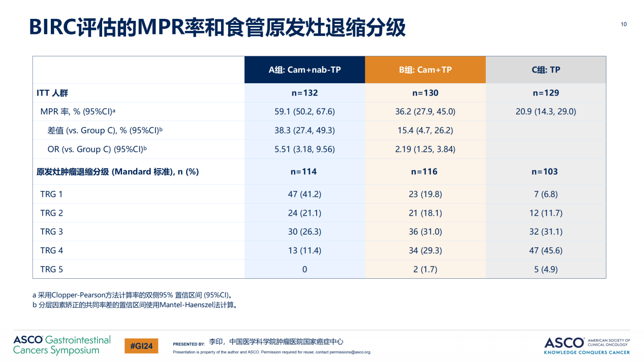
Task: Click footnote b about Mantel-Haenszel method
Action: pyautogui.click(x=135, y=306)
